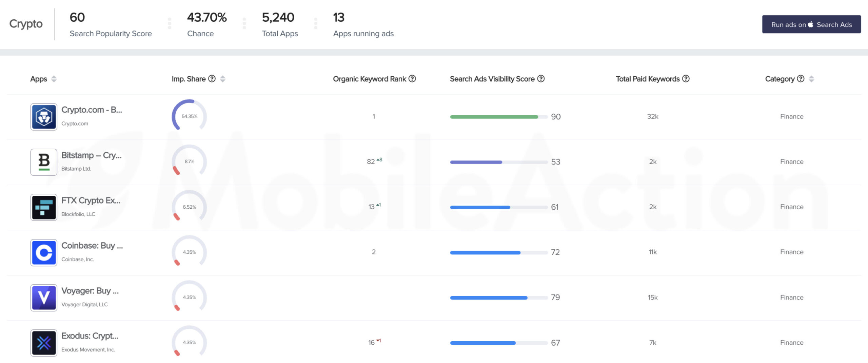Click the 32k paid keywords value
This screenshot has width=868, height=363.
[x=653, y=116]
